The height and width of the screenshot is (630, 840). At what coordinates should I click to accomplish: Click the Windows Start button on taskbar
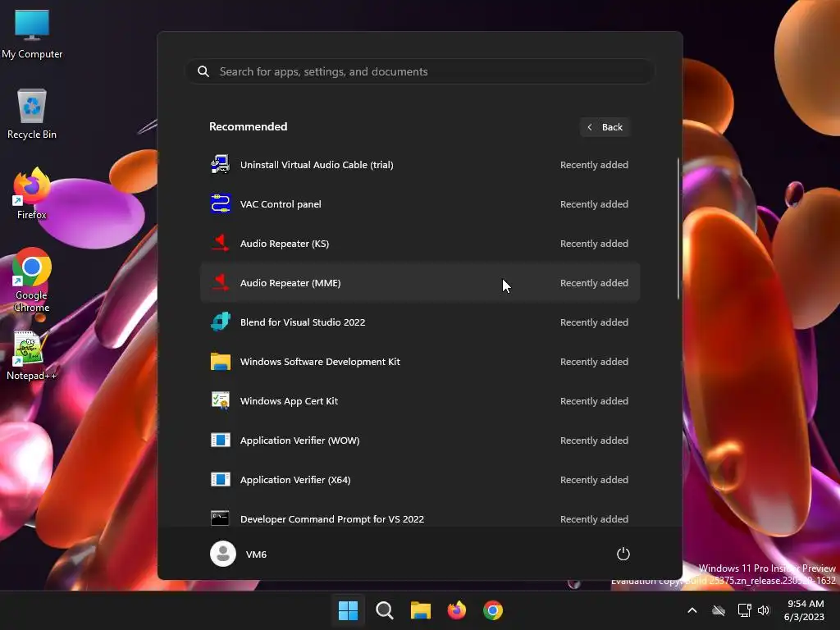348,610
